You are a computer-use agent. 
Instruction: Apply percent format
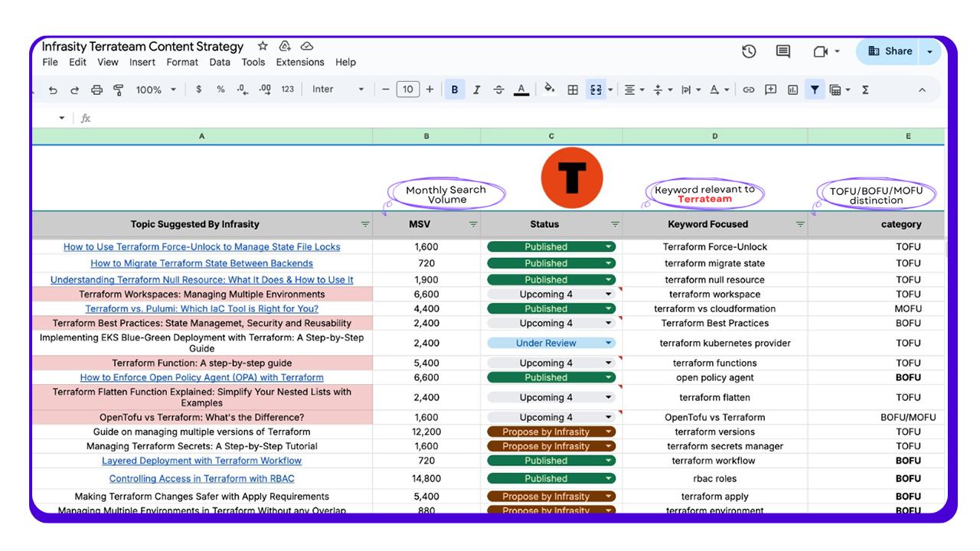pos(220,90)
